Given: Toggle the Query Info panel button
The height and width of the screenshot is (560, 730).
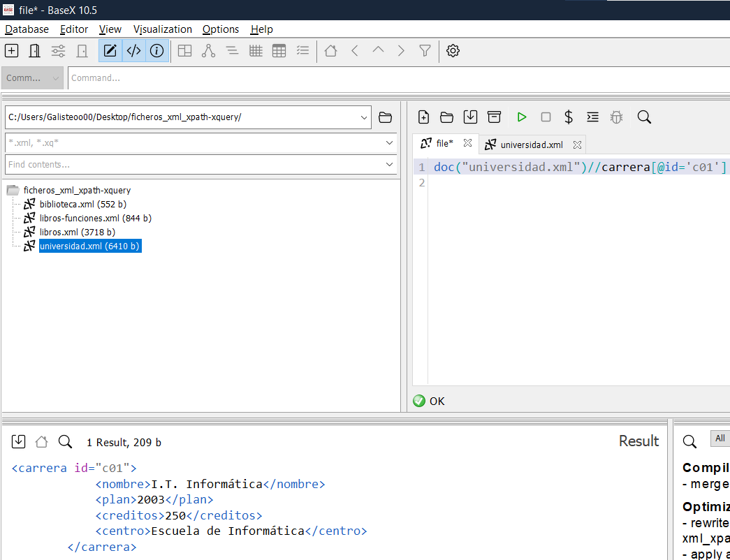Looking at the screenshot, I should [156, 50].
